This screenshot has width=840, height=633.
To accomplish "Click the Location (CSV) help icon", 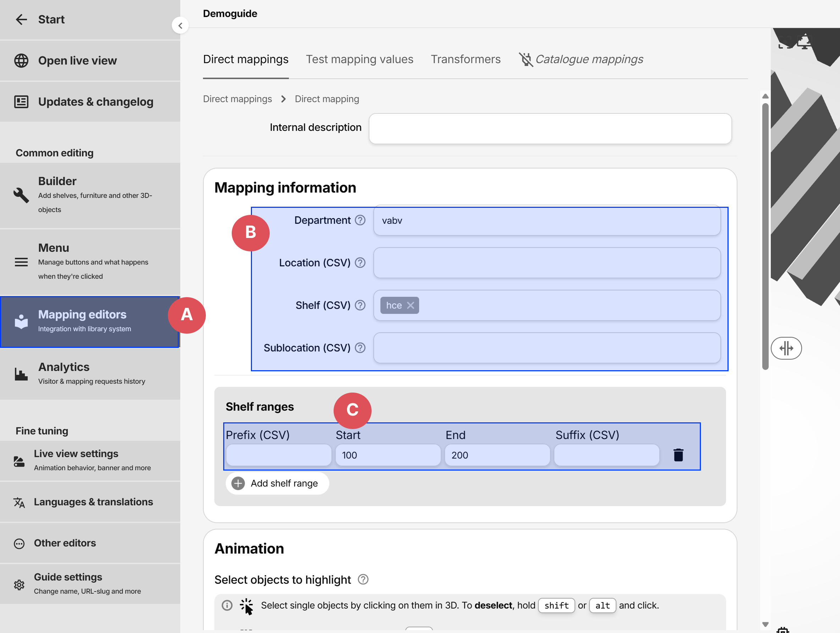I will 360,263.
